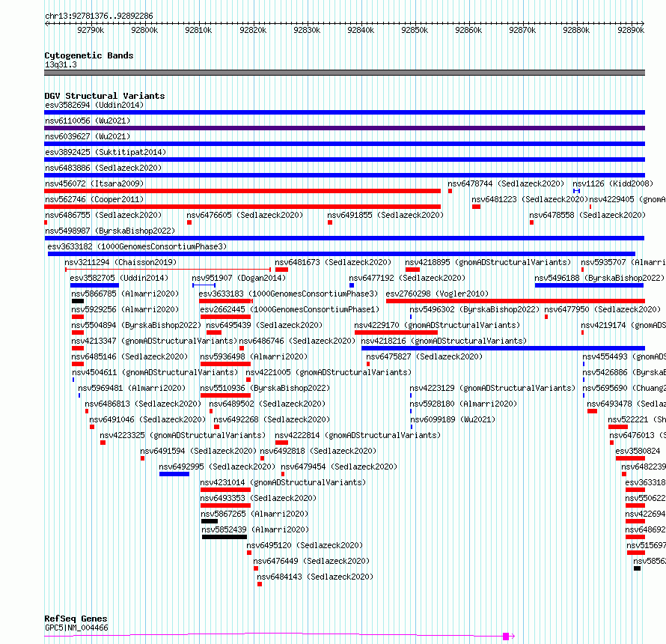666x644 pixels.
Task: Open nsv4221005 (gnomADStructuralVariants) label
Action: click(329, 372)
